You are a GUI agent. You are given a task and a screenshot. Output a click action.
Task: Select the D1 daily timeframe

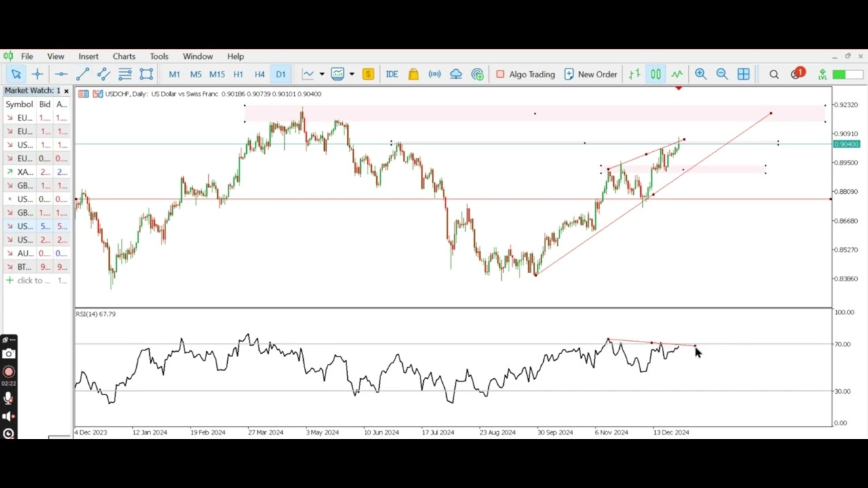coord(281,75)
